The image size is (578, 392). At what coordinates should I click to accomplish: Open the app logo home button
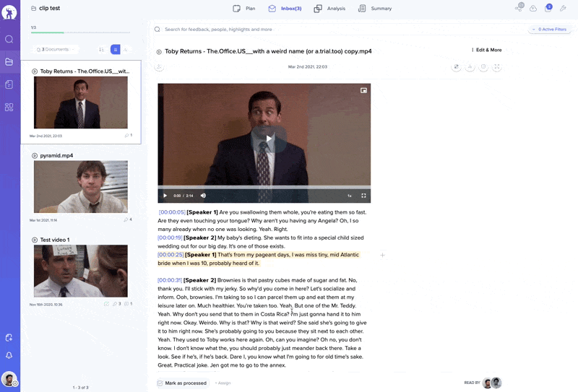point(9,12)
